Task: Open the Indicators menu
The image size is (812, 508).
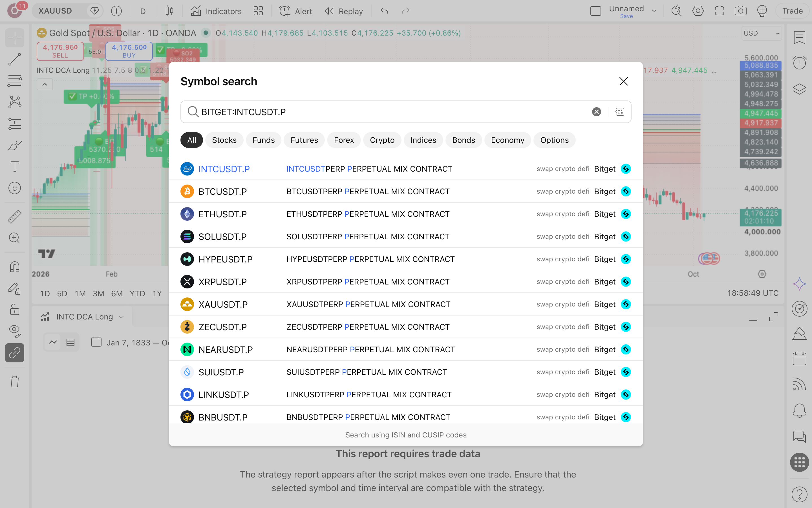Action: tap(216, 11)
